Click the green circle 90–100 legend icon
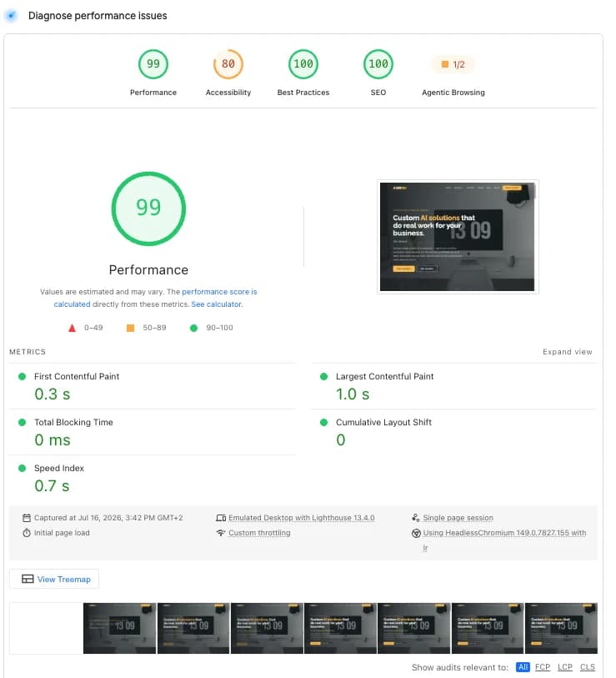This screenshot has width=616, height=678. click(x=193, y=329)
